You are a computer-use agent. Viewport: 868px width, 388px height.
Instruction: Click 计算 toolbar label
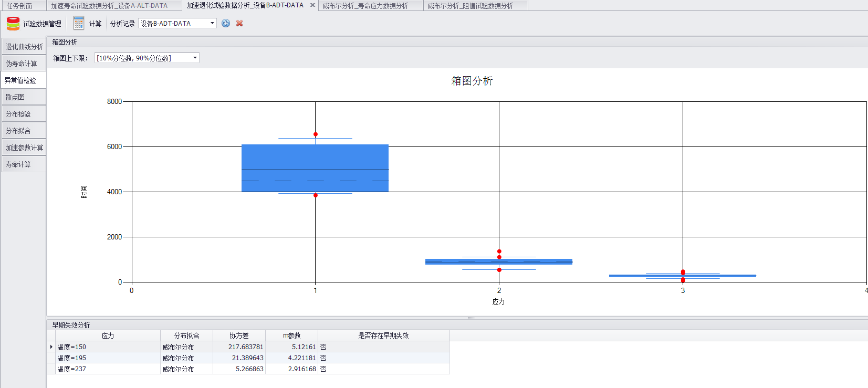[x=95, y=24]
